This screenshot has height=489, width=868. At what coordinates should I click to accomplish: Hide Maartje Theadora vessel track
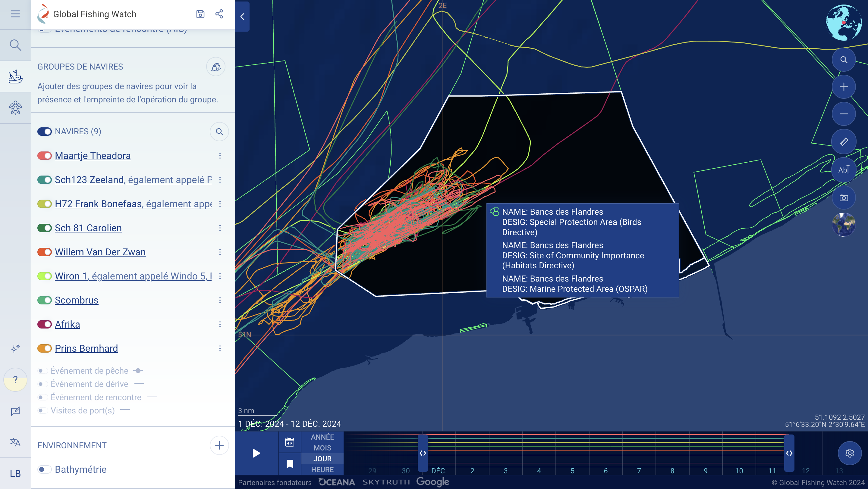point(45,156)
